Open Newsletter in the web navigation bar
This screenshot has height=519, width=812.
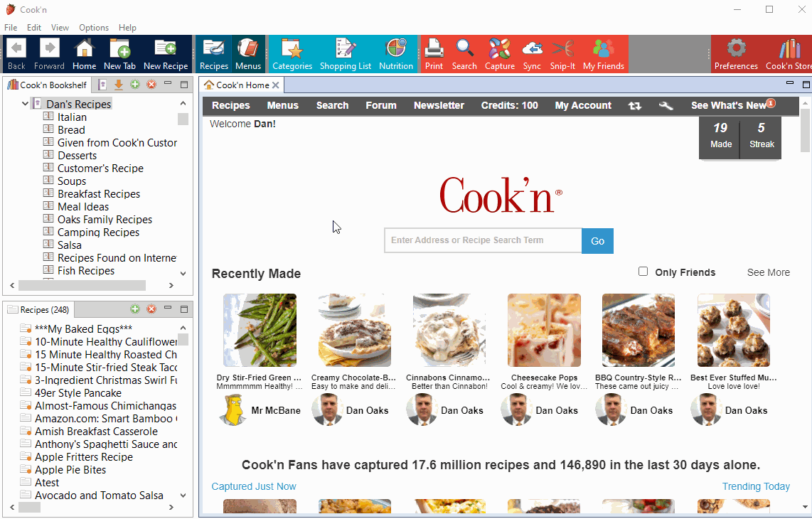(439, 106)
